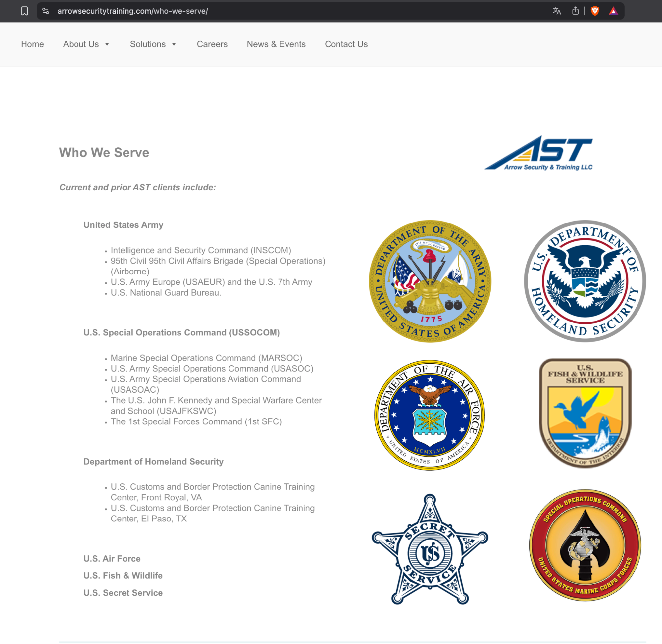The height and width of the screenshot is (644, 662).
Task: Expand the About Us dropdown arrow
Action: click(x=107, y=44)
